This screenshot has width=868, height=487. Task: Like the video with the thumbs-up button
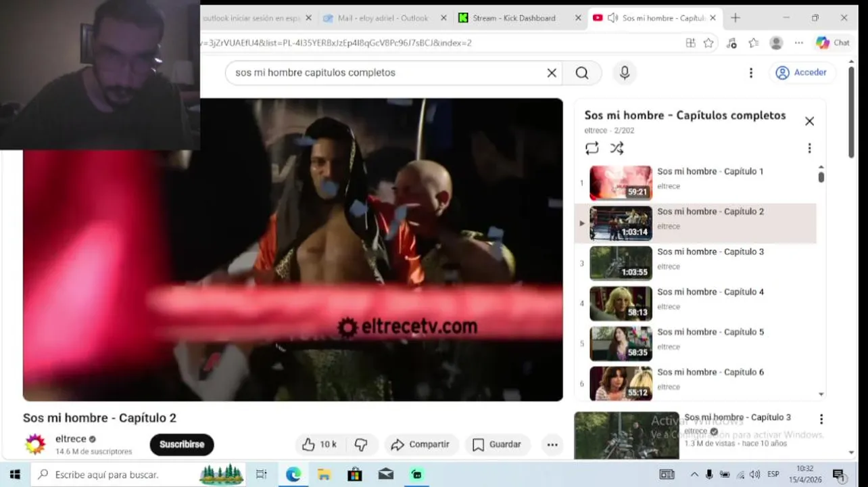coord(320,444)
